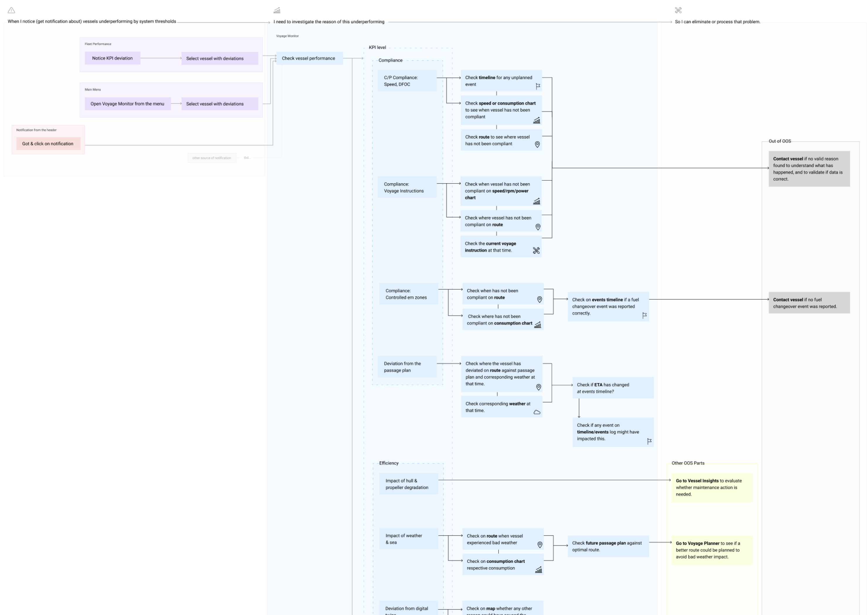
Task: Click the pin icon in 'Check when has not been compliant on route'
Action: click(540, 300)
